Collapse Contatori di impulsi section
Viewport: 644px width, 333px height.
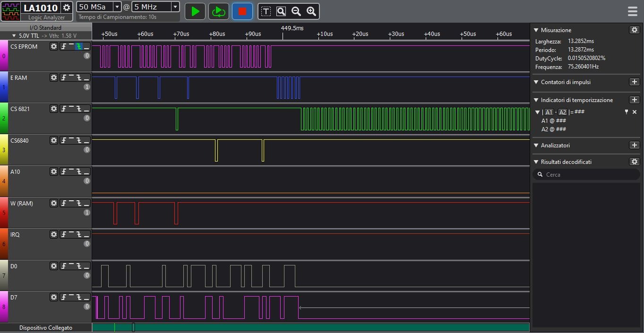(x=536, y=82)
